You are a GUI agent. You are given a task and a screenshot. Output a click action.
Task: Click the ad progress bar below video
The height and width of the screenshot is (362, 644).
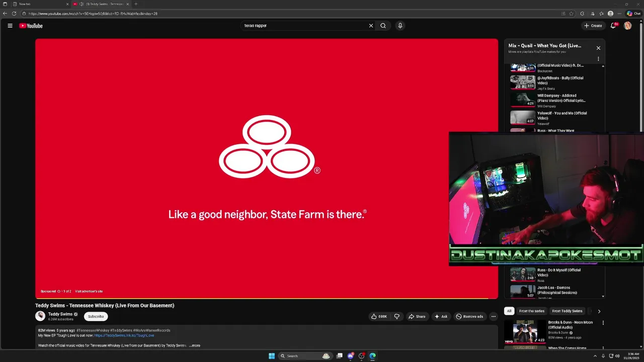(x=267, y=298)
